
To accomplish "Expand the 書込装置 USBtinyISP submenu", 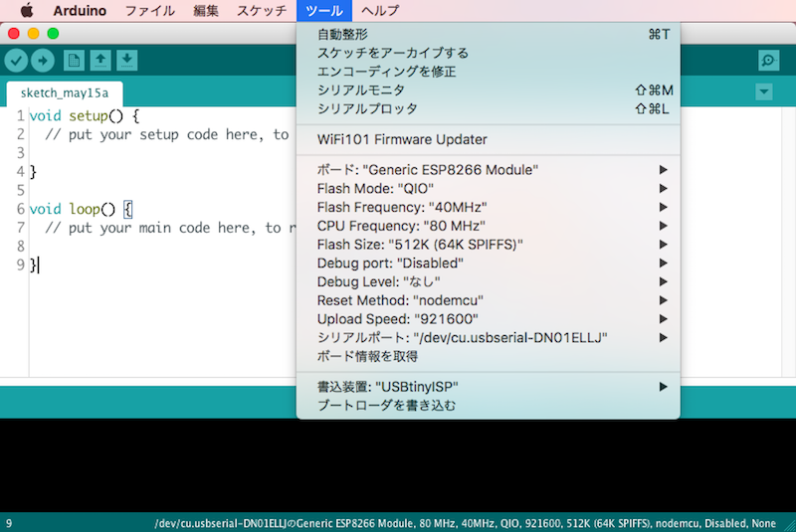I will tap(488, 387).
